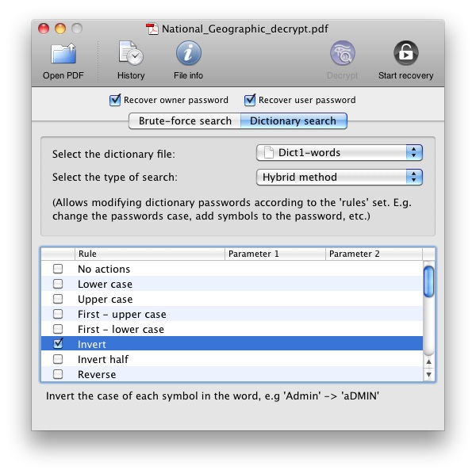Viewport: 476px width, 474px height.
Task: Check the Reverse rule checkbox
Action: pos(58,375)
